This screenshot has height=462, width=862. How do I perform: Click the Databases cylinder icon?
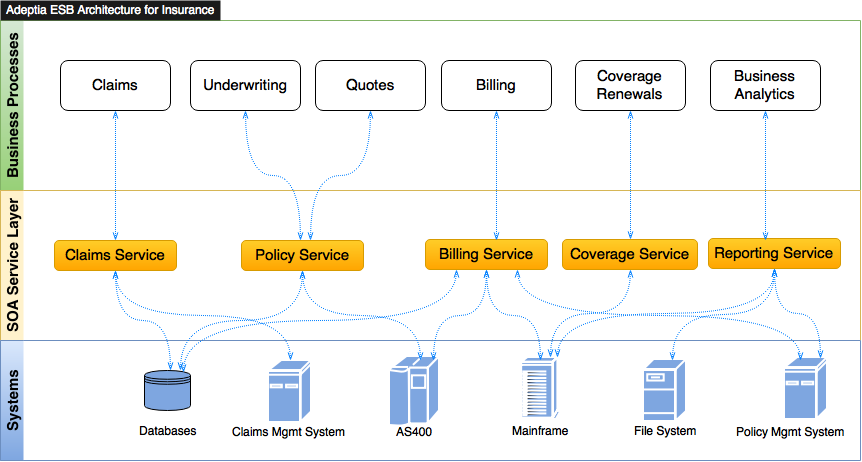[168, 390]
